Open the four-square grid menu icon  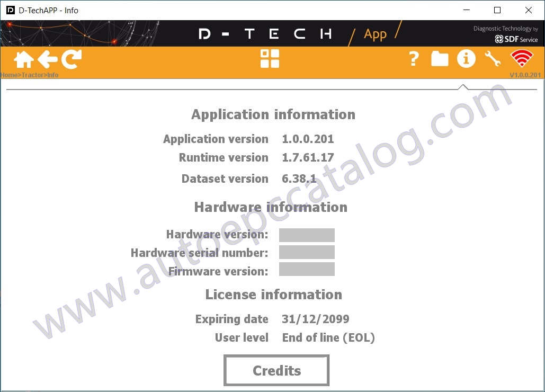pyautogui.click(x=270, y=58)
